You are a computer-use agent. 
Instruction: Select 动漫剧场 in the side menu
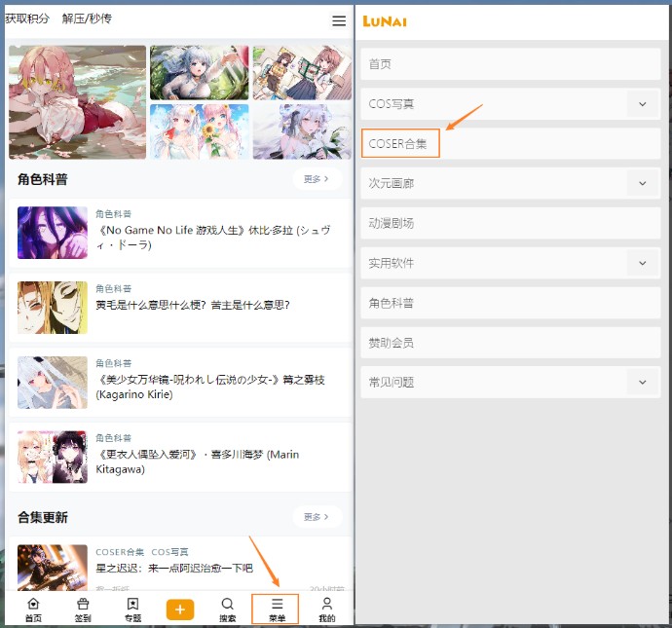pyautogui.click(x=392, y=223)
